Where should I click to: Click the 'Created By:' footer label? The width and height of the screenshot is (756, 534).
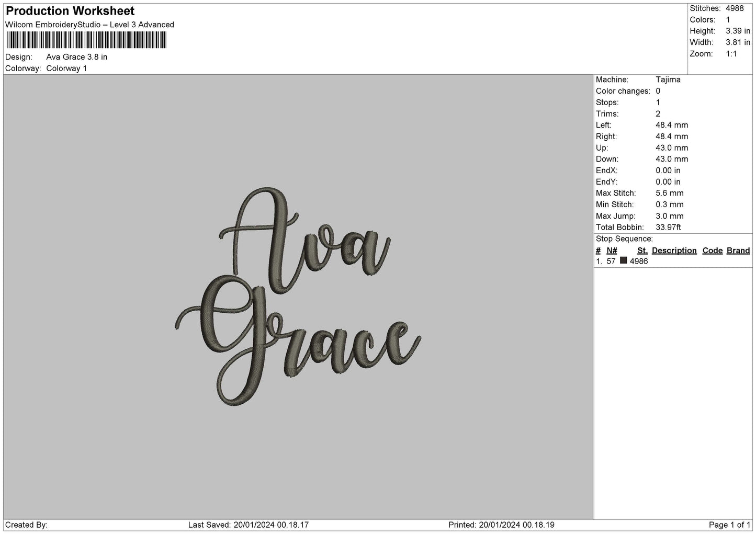(x=27, y=525)
